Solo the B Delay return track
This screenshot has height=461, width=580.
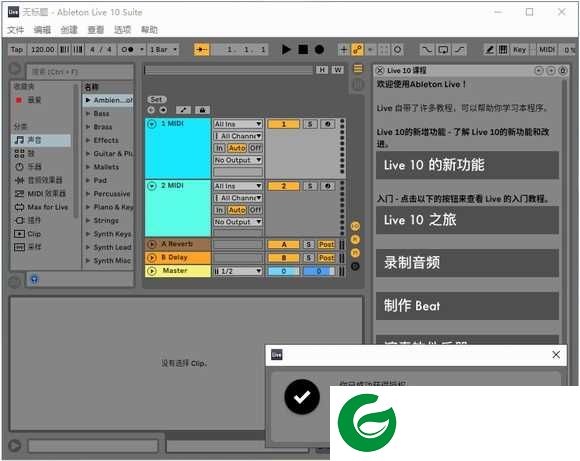[308, 258]
